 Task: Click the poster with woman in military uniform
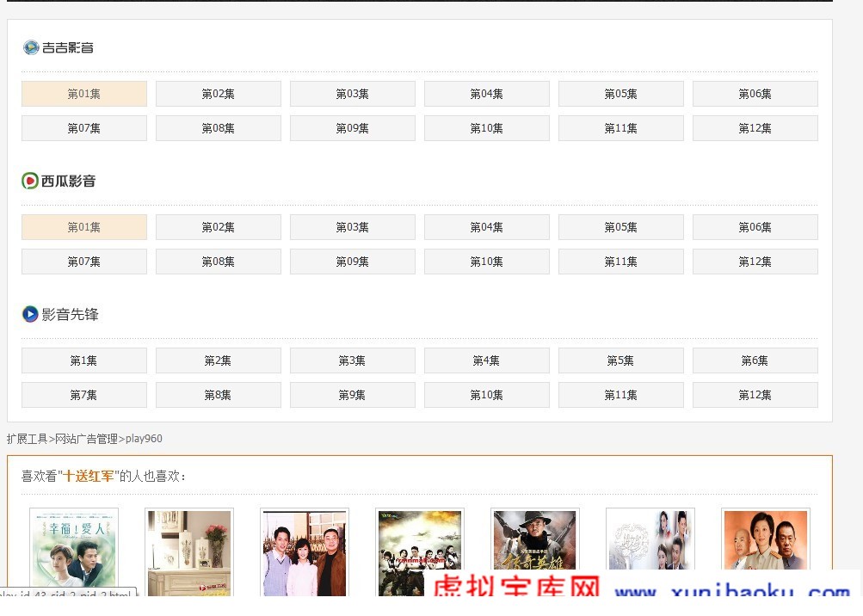point(766,540)
